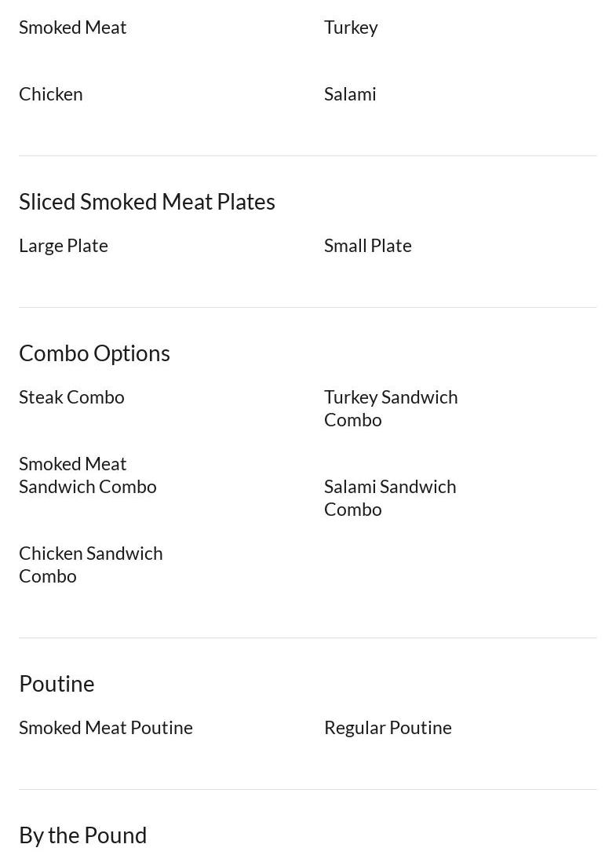Click the divider line above By the Pound
Image resolution: width=616 pixels, height=866 pixels.
click(308, 790)
